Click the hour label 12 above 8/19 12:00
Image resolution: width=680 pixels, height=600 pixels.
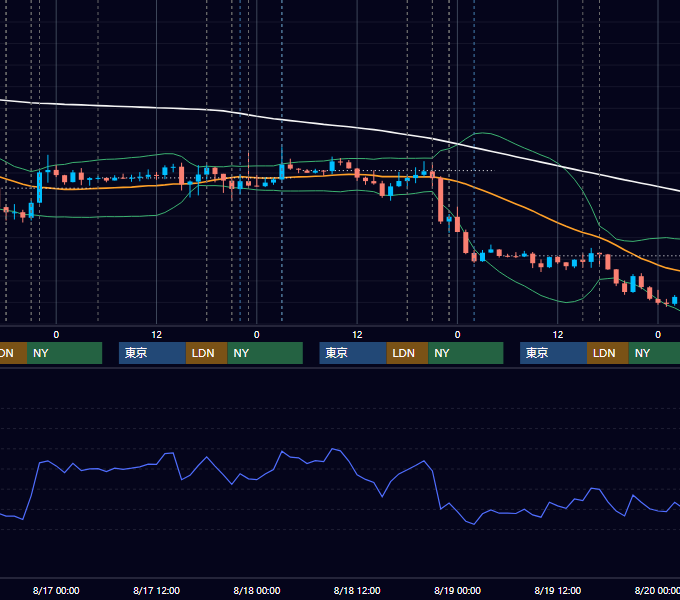pos(558,335)
